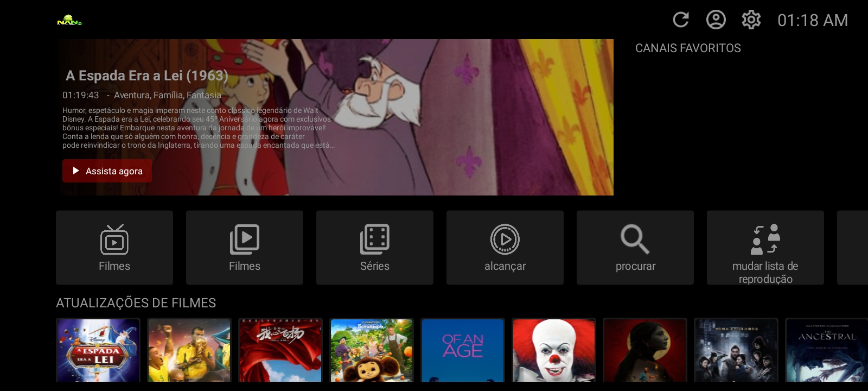Click the "CANAIS FAVORITOS" heading
Screen dimensions: 868x391
(688, 48)
